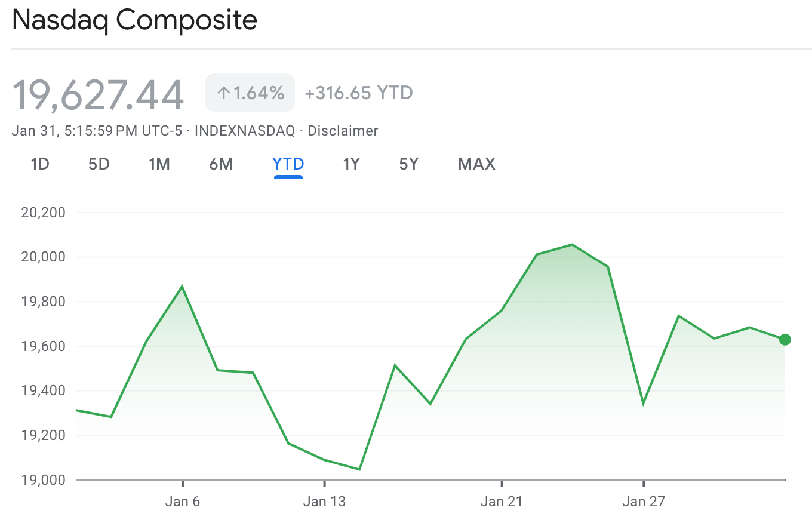This screenshot has width=812, height=523.
Task: Click the 19,627.44 index value
Action: tap(98, 94)
